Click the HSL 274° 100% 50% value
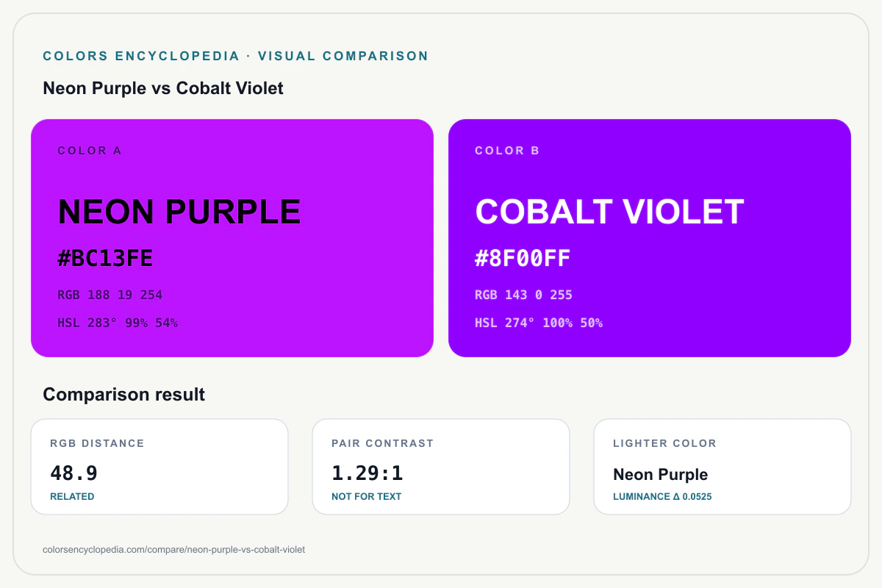The image size is (882, 588). point(539,323)
